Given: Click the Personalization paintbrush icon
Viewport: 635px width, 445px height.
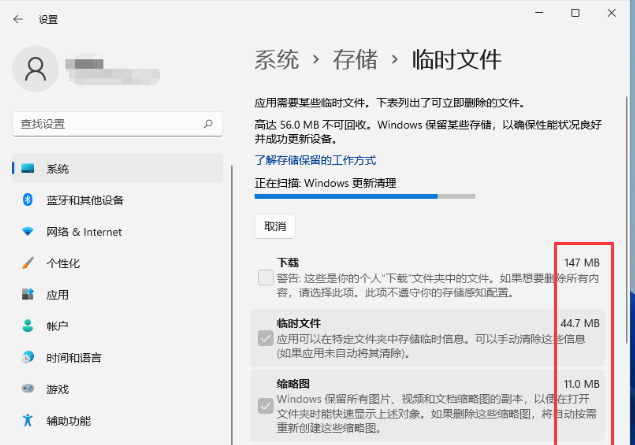Looking at the screenshot, I should pyautogui.click(x=28, y=263).
